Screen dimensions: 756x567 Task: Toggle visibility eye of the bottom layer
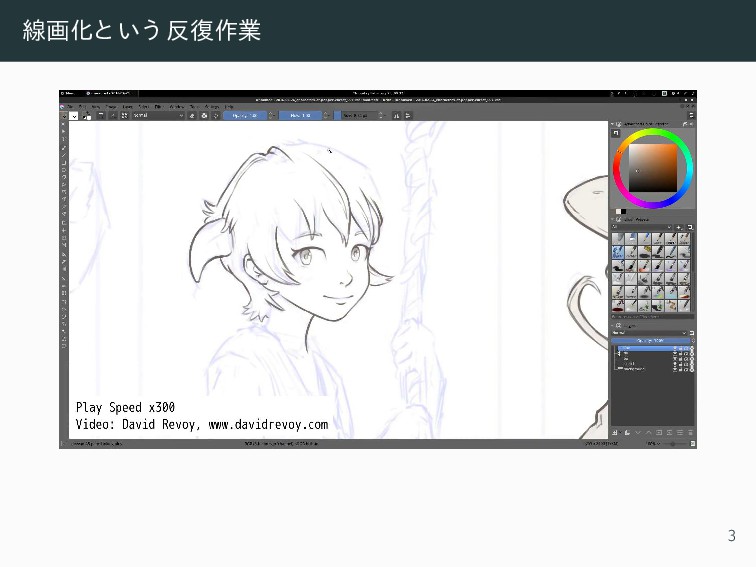tap(675, 369)
